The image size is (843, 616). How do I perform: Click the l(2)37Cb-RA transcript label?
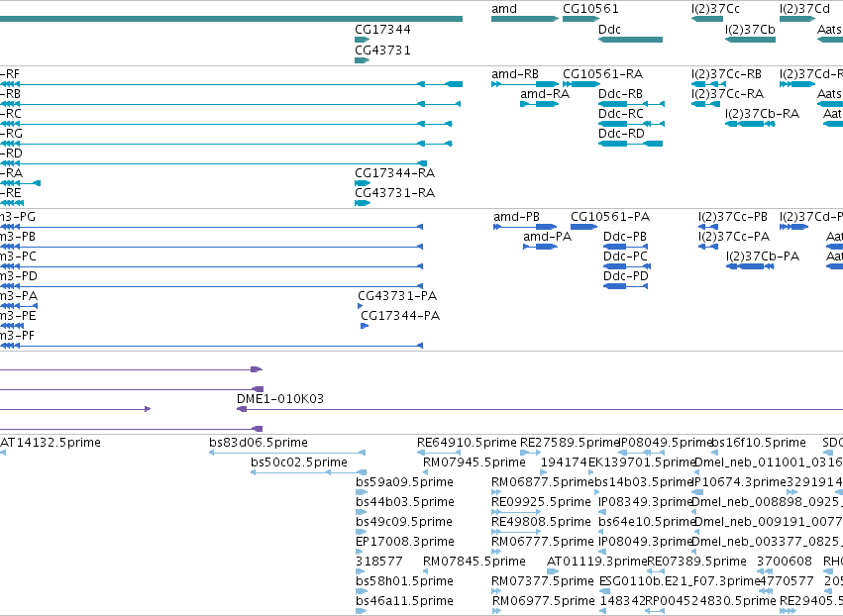(763, 114)
